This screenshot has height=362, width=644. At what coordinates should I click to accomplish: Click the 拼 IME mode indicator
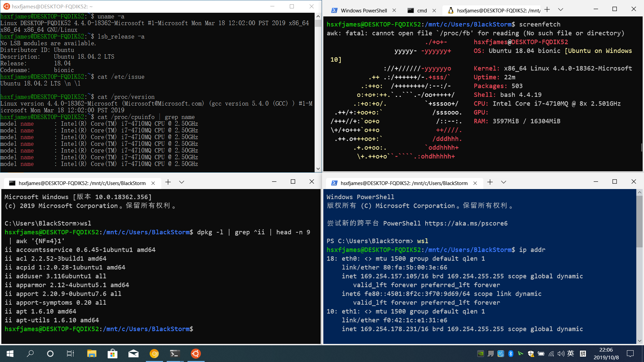583,354
